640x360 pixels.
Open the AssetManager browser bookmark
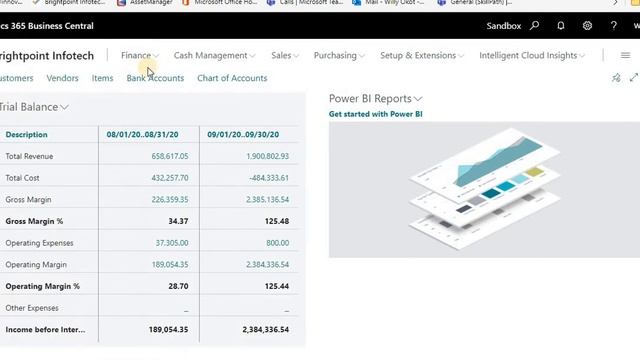point(145,2)
